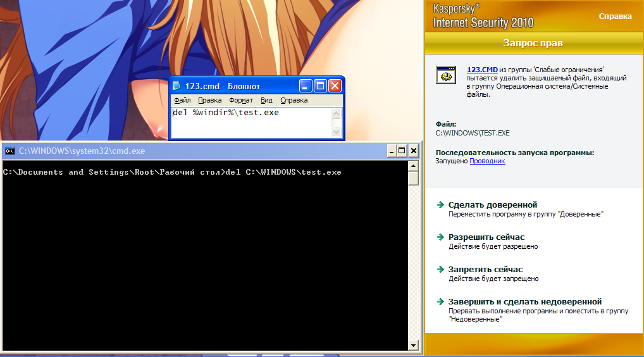The image size is (644, 357).
Task: Open the Файл menu in Notepad
Action: tap(182, 100)
